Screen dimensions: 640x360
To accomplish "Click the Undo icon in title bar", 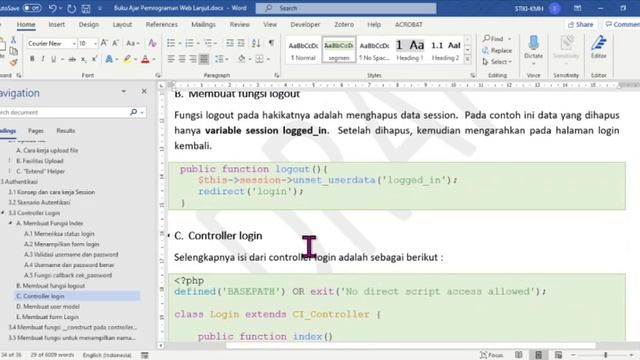I will click(x=52, y=8).
